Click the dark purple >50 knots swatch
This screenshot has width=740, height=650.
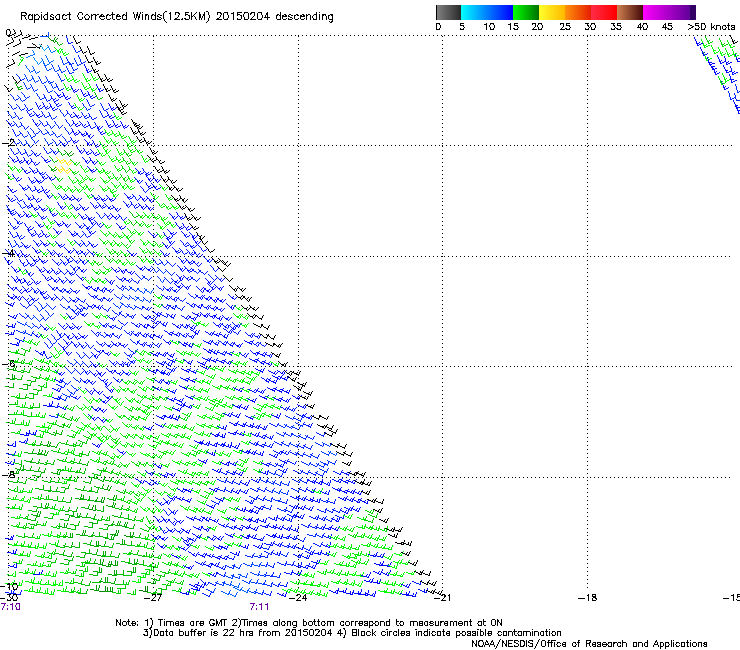coord(692,12)
